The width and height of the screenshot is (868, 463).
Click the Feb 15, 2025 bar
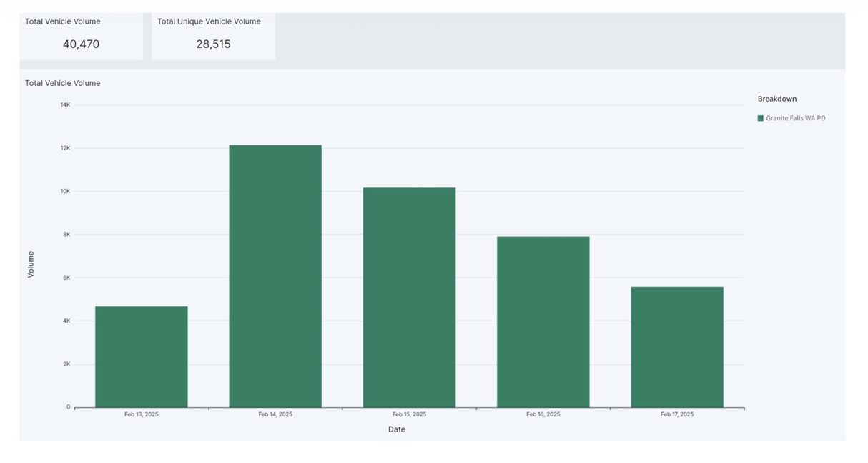409,298
